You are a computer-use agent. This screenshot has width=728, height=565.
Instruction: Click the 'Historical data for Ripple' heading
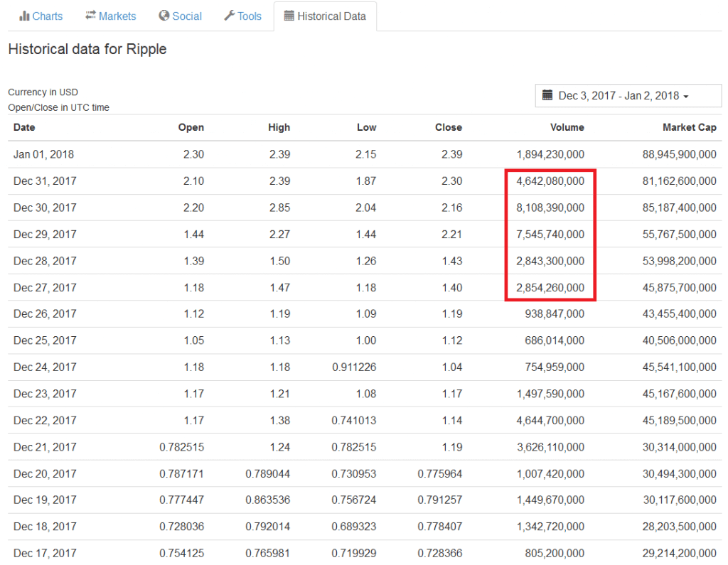pos(87,49)
